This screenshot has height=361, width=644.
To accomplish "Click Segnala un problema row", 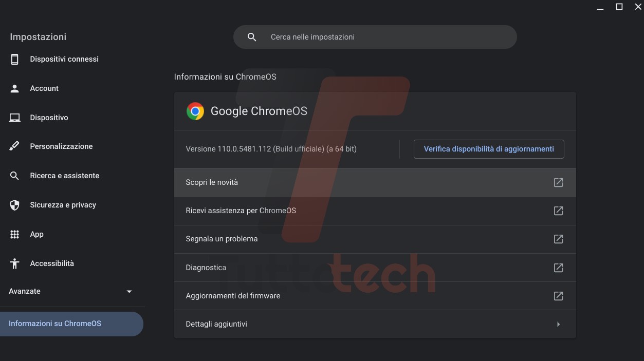I will 222,239.
